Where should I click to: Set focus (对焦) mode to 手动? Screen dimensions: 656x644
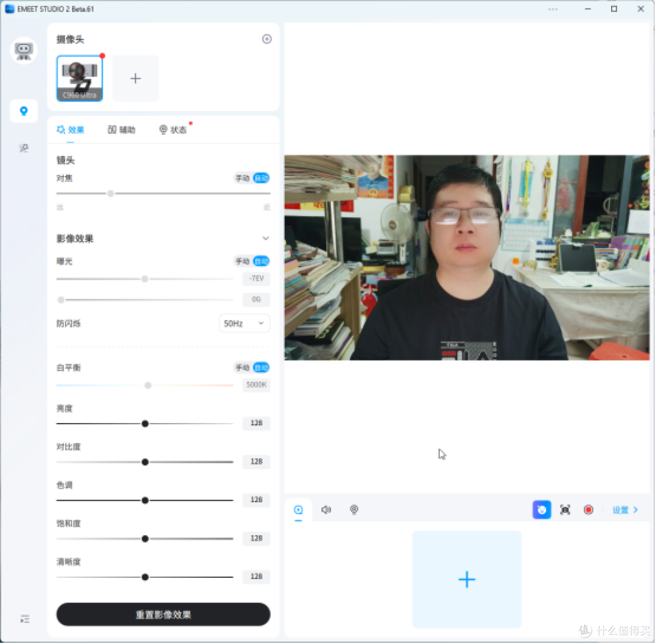[x=242, y=178]
